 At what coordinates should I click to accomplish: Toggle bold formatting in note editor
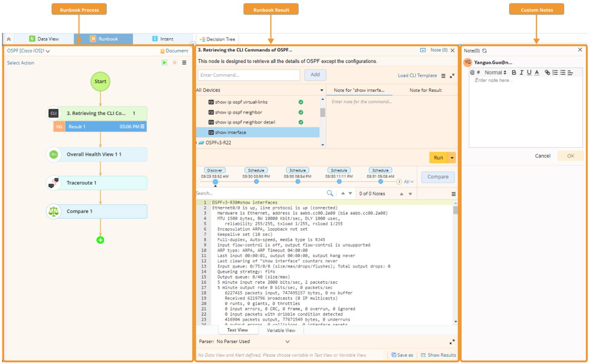pos(514,73)
